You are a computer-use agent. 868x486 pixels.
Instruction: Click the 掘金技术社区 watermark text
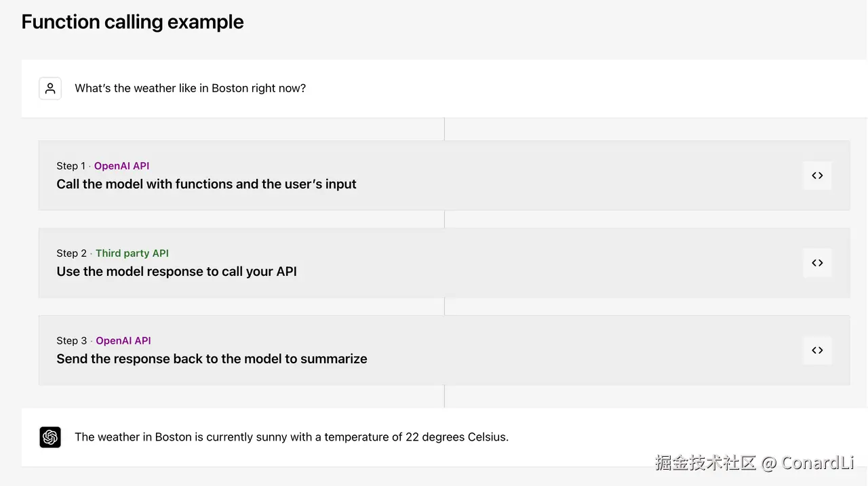click(x=705, y=463)
